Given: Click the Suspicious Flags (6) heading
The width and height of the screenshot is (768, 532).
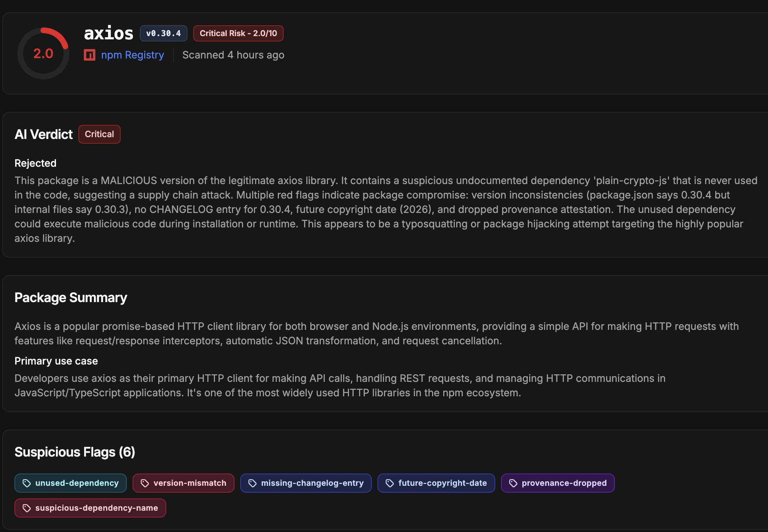Looking at the screenshot, I should pyautogui.click(x=75, y=452).
